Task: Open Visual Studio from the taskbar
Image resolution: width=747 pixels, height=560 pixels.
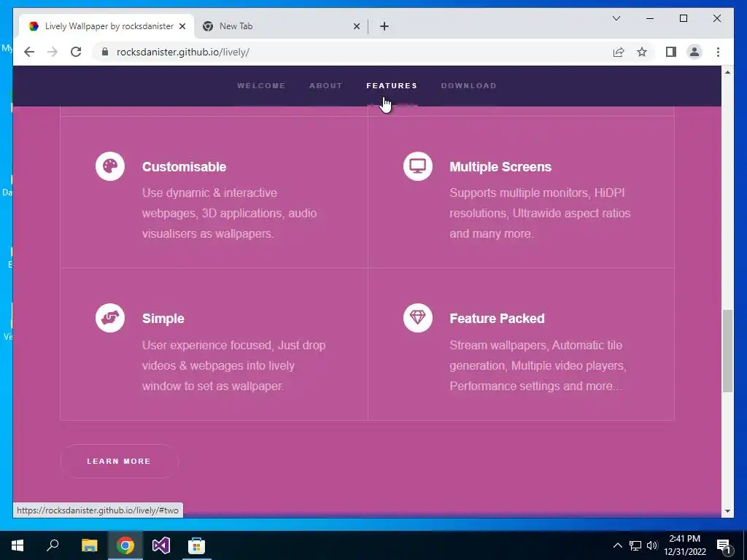Action: coord(161,545)
